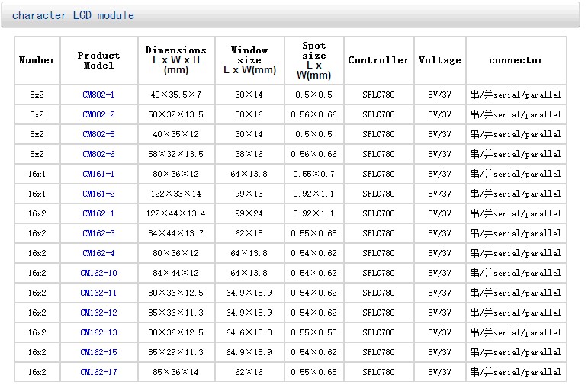
Task: Select the CM162-12 model link
Action: [98, 313]
